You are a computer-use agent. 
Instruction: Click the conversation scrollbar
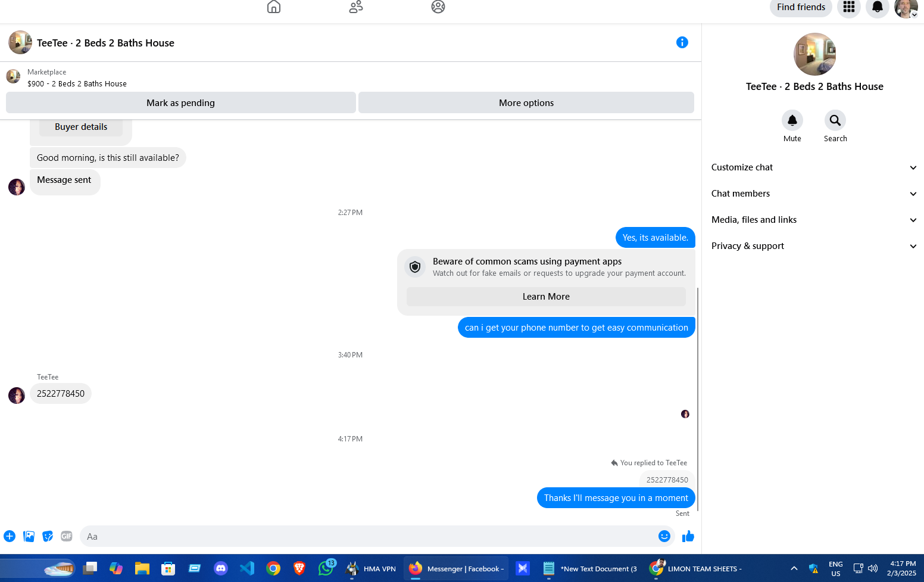[x=698, y=399]
